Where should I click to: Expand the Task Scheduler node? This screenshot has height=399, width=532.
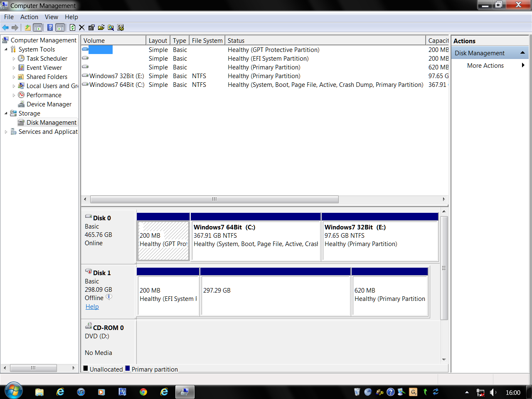[x=14, y=59]
